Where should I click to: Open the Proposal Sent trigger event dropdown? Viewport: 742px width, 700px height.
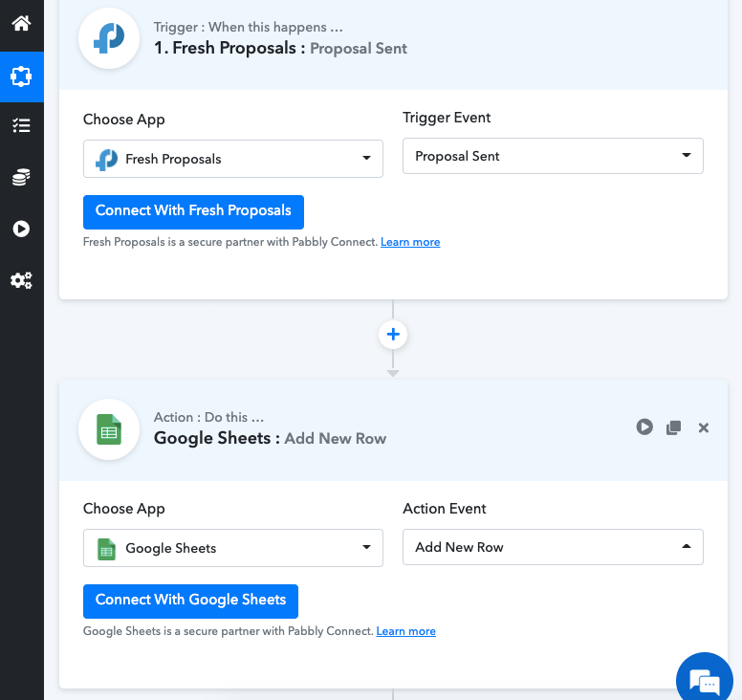pyautogui.click(x=553, y=156)
